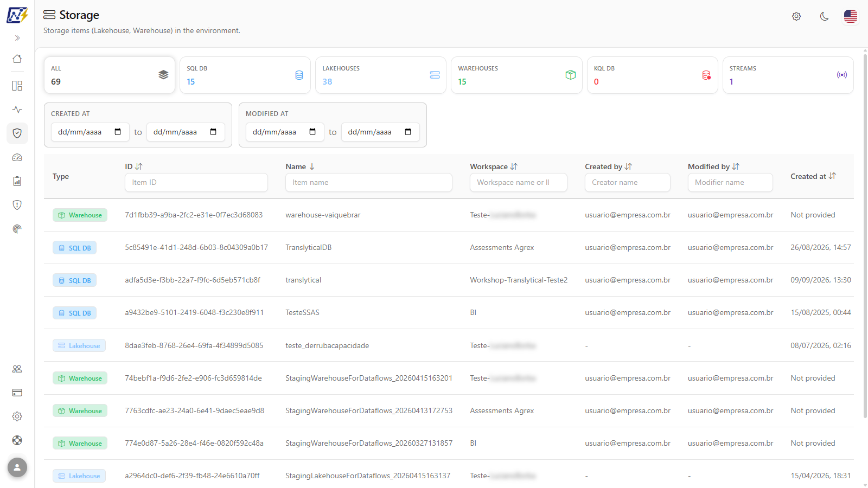Select the SQL DB 15 filter card
This screenshot has height=488, width=868.
tap(245, 75)
